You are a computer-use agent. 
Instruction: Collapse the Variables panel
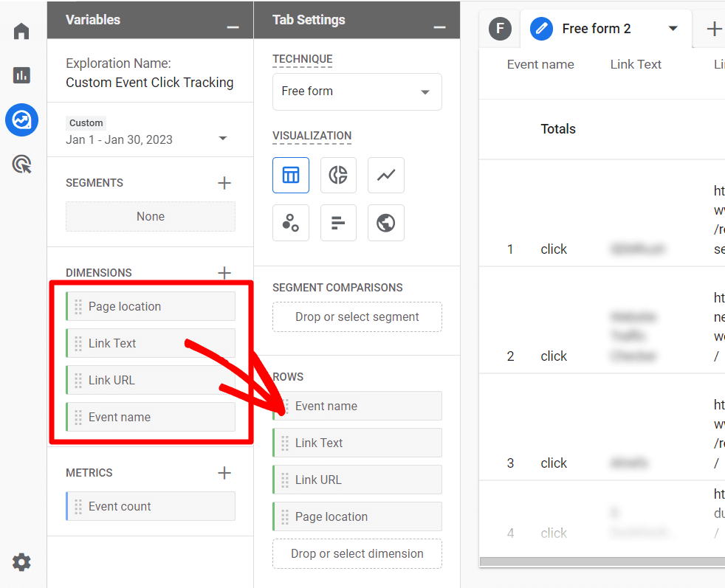233,27
